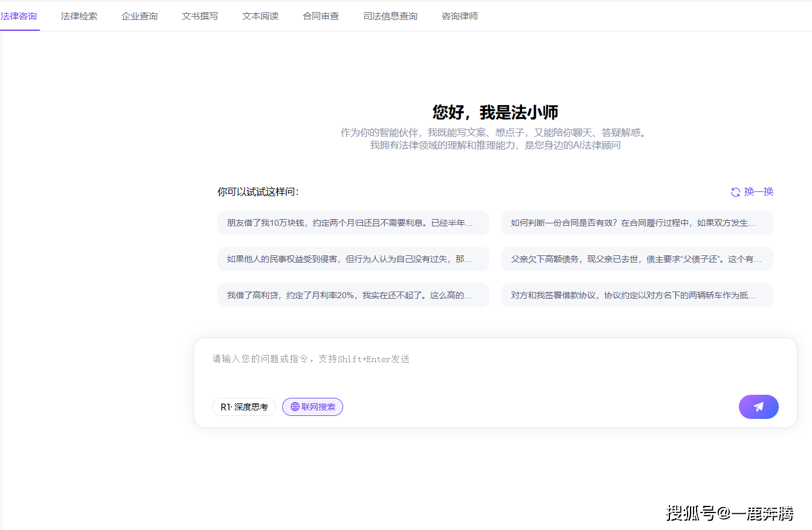Select the 法律咨询 tab
The image size is (812, 530).
pyautogui.click(x=19, y=16)
